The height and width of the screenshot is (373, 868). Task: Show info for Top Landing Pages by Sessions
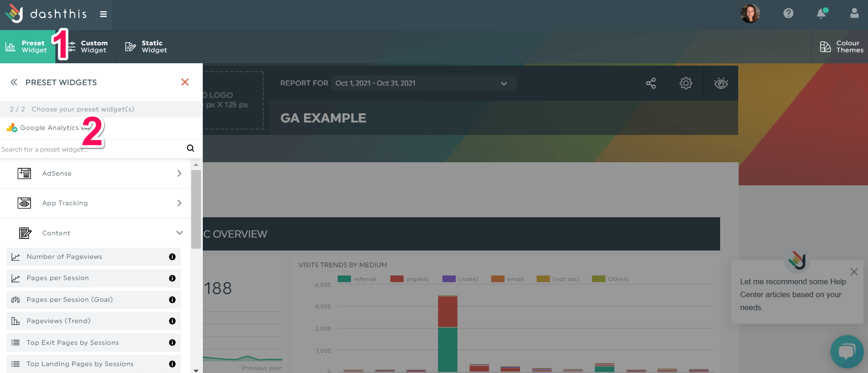172,364
